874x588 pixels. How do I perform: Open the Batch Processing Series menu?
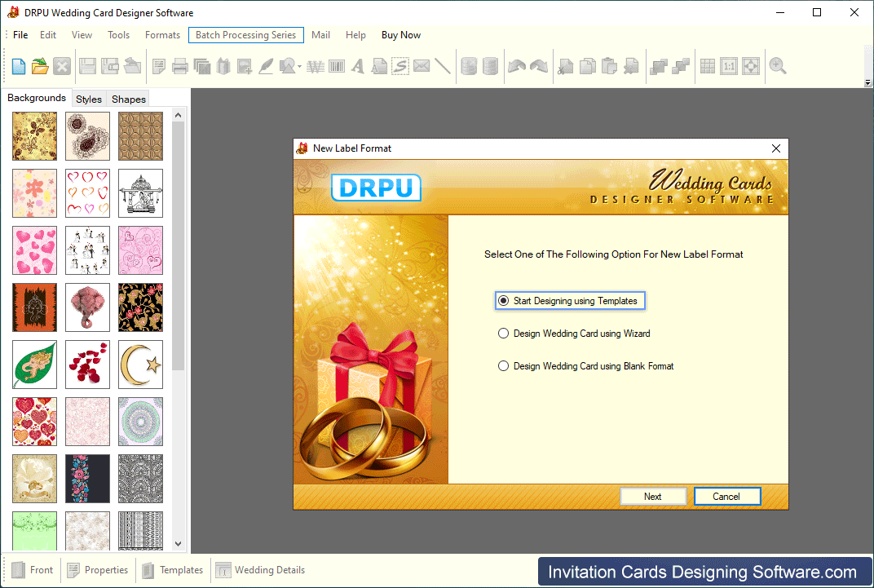246,35
